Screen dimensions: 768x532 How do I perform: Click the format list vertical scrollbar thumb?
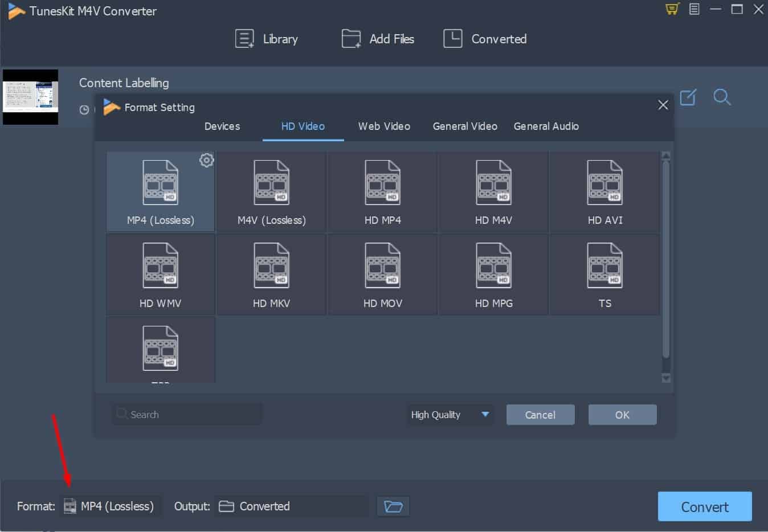tap(666, 260)
